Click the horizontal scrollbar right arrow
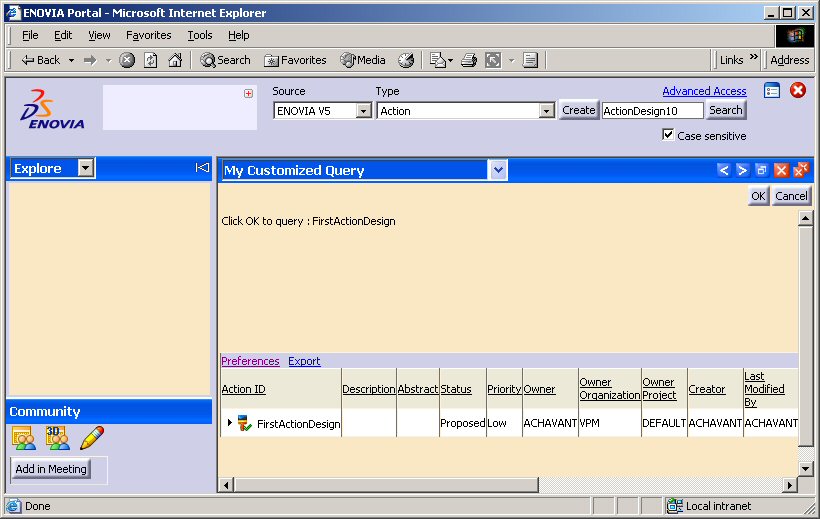This screenshot has width=820, height=519. coord(790,485)
